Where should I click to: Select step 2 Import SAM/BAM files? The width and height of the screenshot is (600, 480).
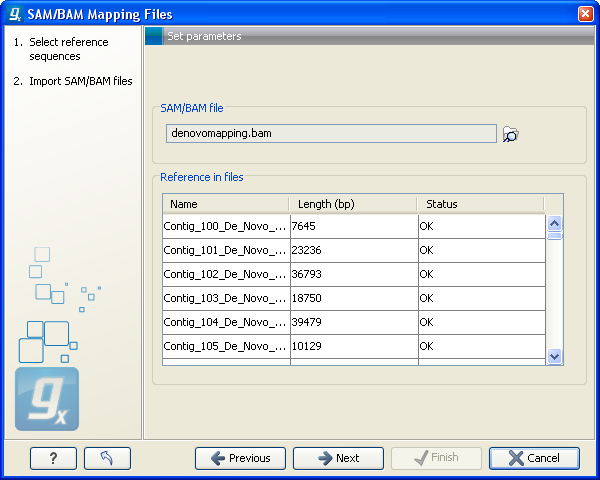[73, 81]
